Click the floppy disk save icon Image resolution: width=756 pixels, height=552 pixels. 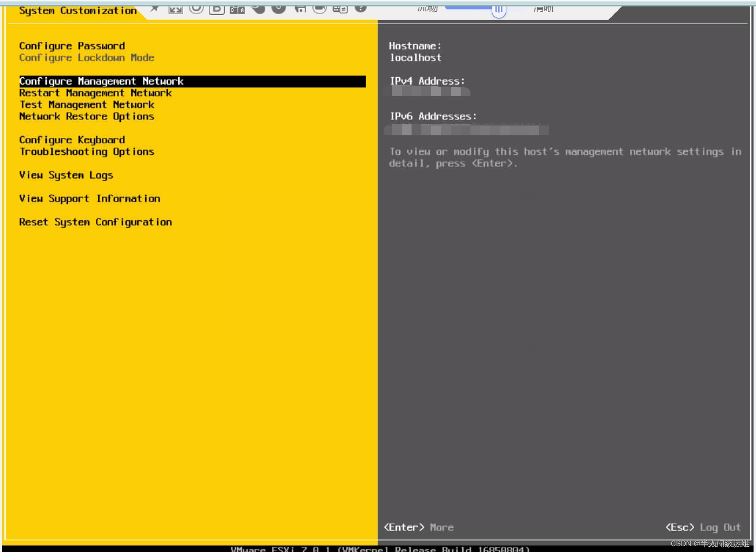299,8
